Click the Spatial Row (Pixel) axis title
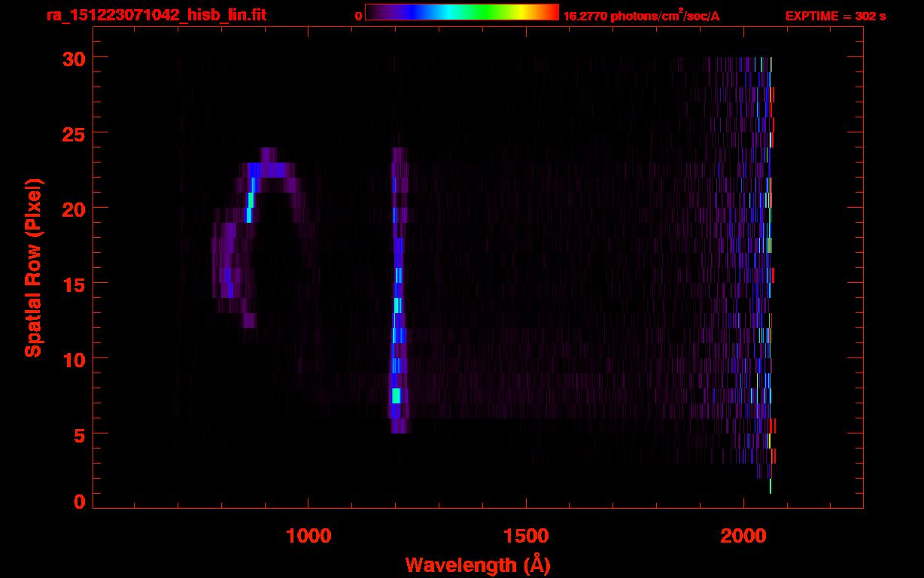This screenshot has width=924, height=578. point(33,267)
